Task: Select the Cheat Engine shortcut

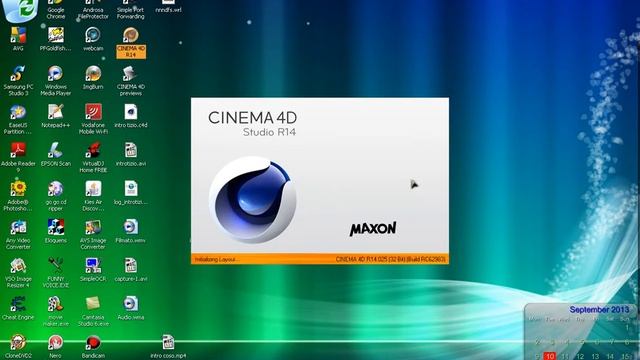Action: pyautogui.click(x=18, y=308)
